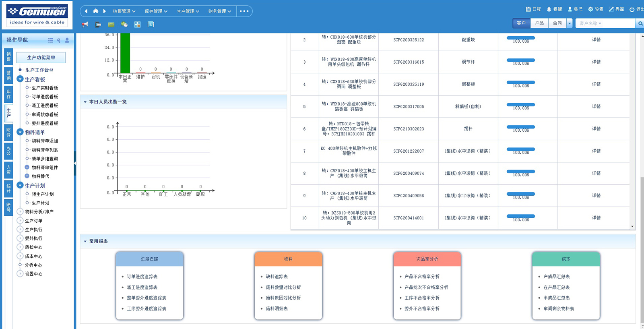This screenshot has width=644, height=329.
Task: Open the 销售管理 dropdown menu
Action: coord(124,11)
